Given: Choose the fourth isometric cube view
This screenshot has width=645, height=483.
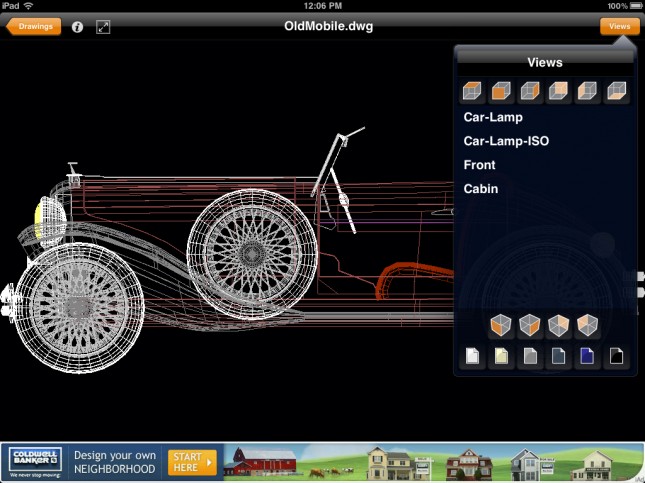Looking at the screenshot, I should point(588,326).
